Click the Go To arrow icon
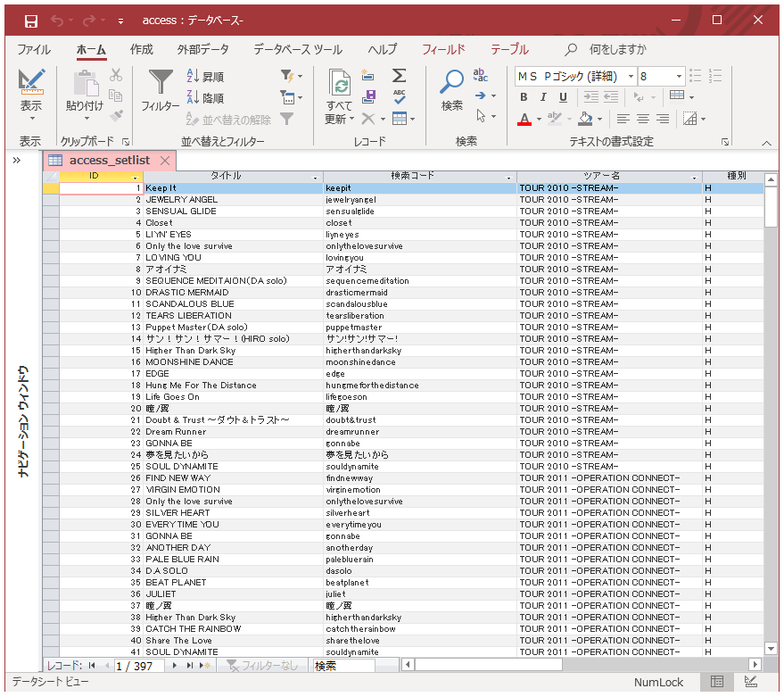 [x=481, y=95]
